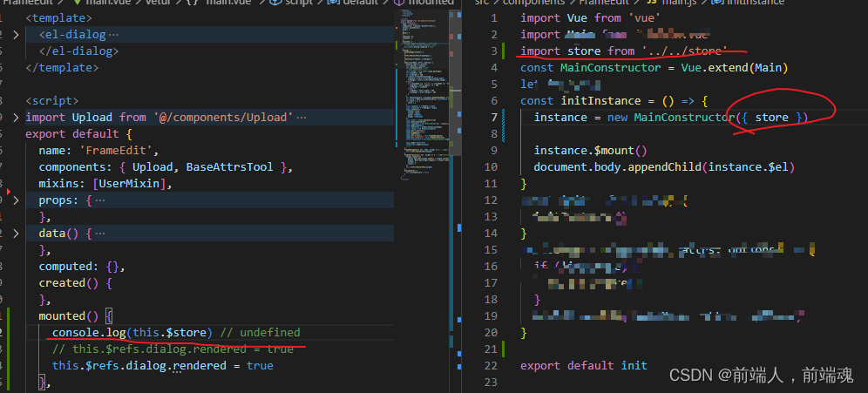The width and height of the screenshot is (868, 393).
Task: Click the ellipsis after props: {
Action: [x=100, y=200]
